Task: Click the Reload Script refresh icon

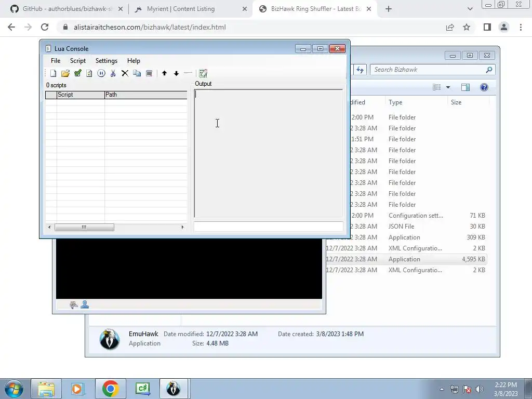Action: 89,73
